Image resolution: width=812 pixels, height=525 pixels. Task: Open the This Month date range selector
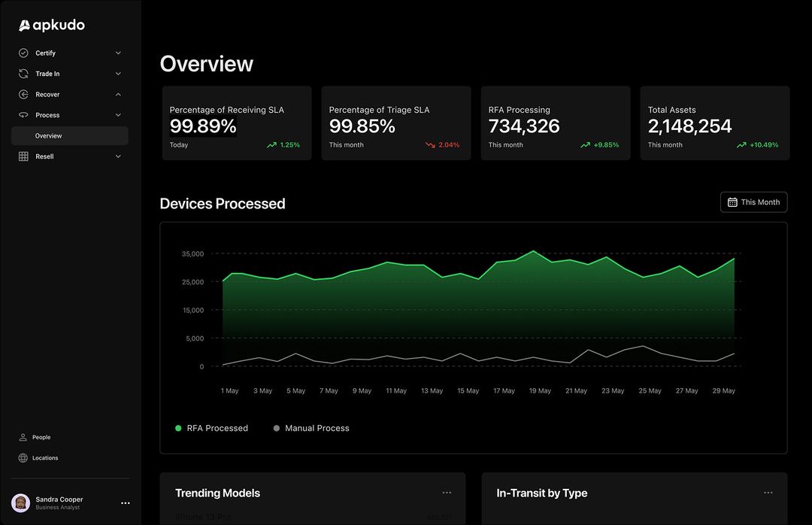coord(753,202)
